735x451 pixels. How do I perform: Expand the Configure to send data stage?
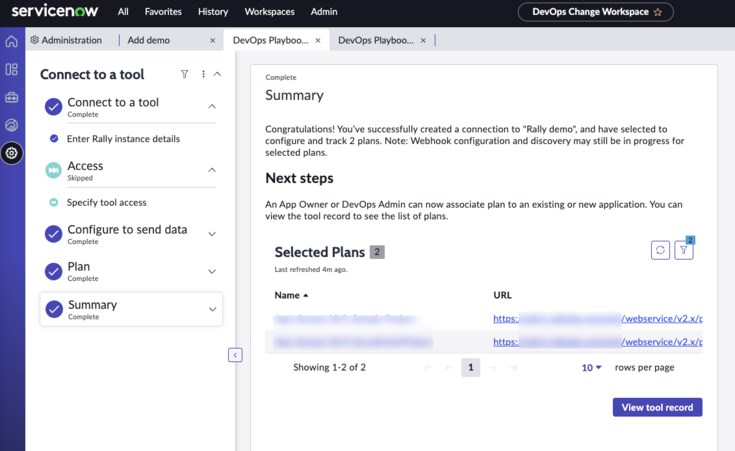point(212,234)
